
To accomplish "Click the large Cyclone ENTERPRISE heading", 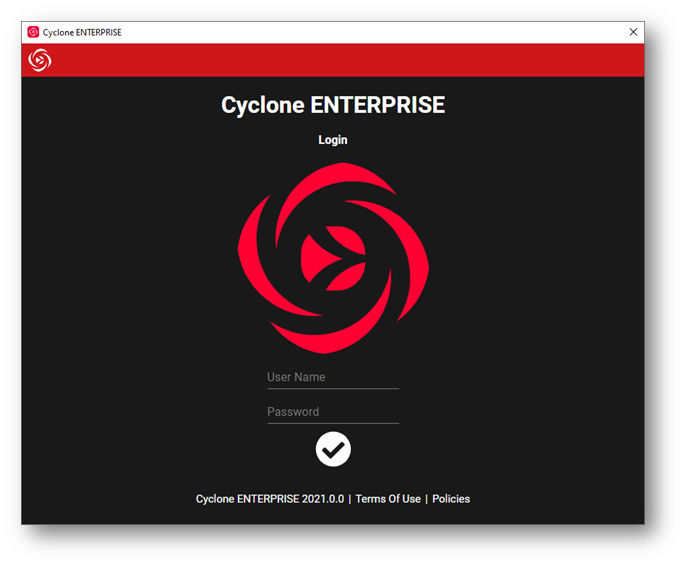I will (333, 105).
